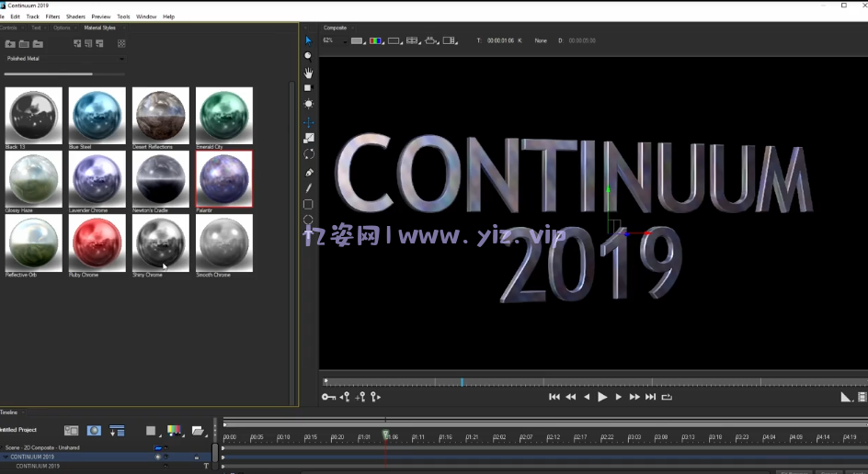868x474 pixels.
Task: Open the Track menu
Action: [x=33, y=17]
